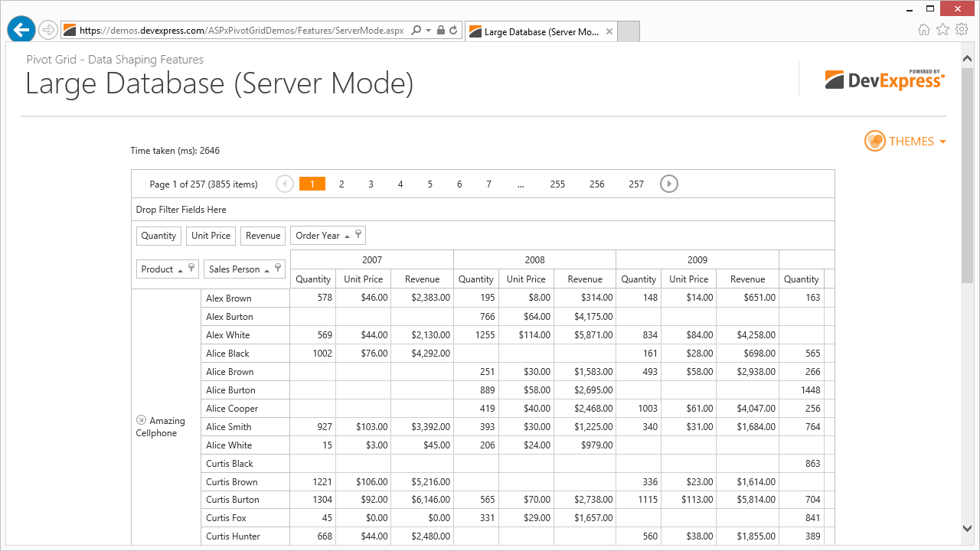Select the Quantity data field button

pos(158,236)
